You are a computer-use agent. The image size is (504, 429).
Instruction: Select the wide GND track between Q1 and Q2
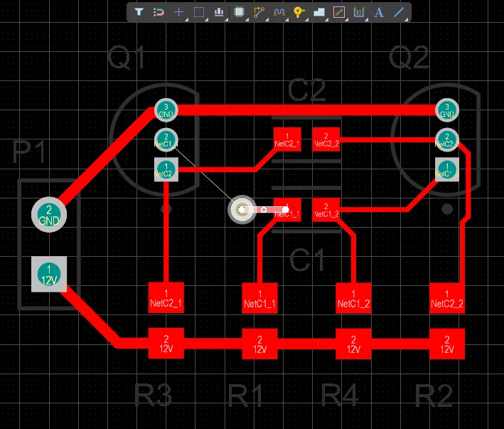pos(306,110)
